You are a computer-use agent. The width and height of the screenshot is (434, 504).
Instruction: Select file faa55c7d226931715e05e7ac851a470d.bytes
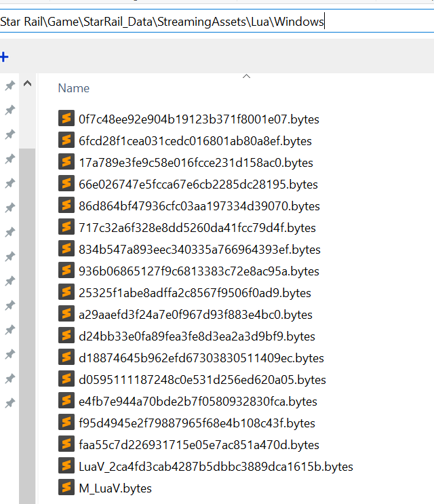199,444
